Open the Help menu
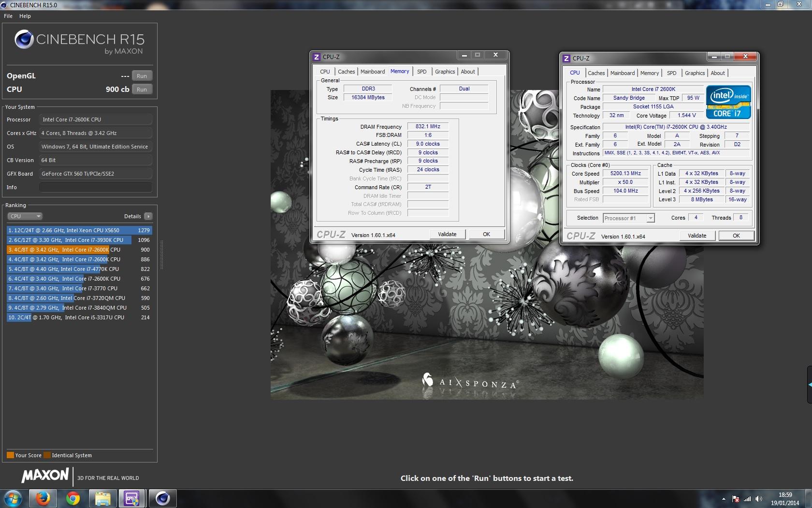Image resolution: width=812 pixels, height=508 pixels. (x=25, y=16)
